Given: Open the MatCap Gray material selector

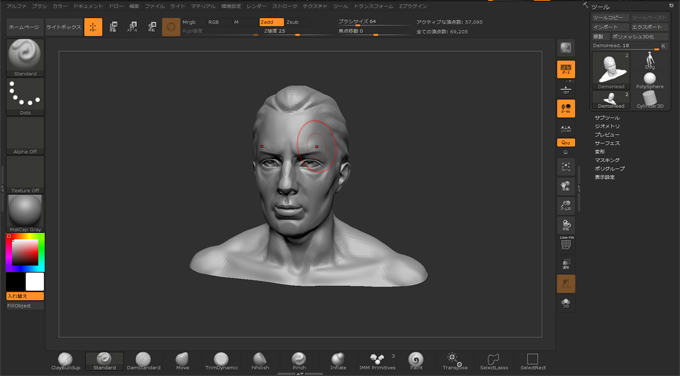Looking at the screenshot, I should [x=25, y=213].
